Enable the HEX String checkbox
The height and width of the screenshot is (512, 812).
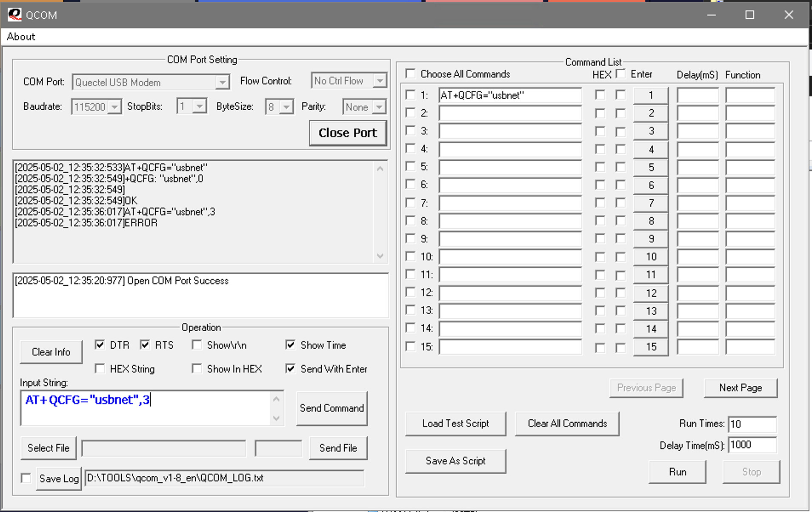pyautogui.click(x=100, y=369)
